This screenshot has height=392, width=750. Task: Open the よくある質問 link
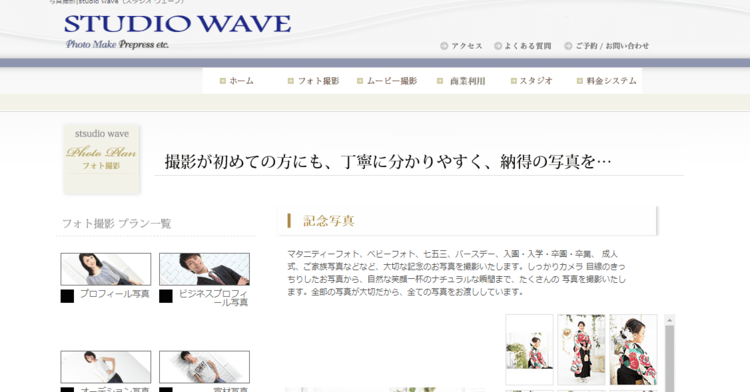[x=528, y=46]
